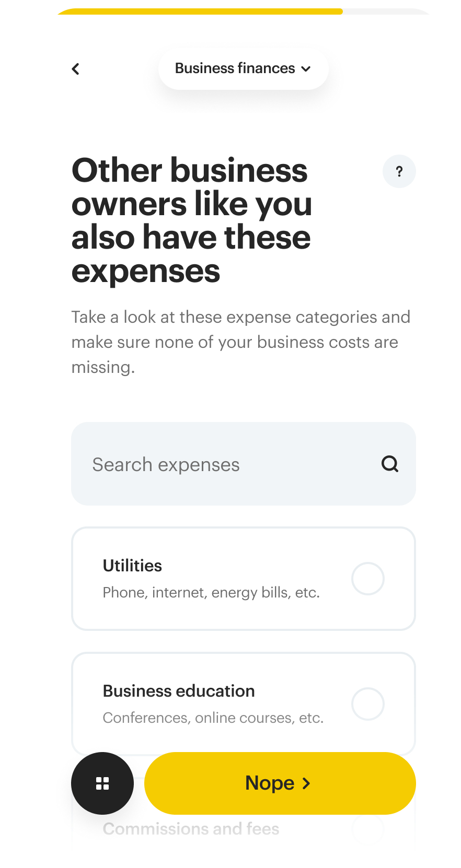Click the 'Take a look at these expense categories' paragraph
The height and width of the screenshot is (868, 461).
tap(240, 342)
